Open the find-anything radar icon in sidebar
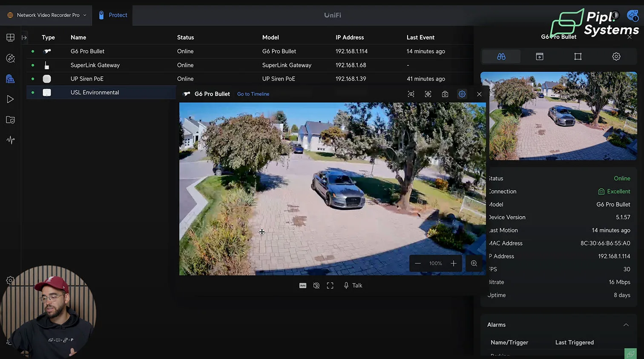Image resolution: width=644 pixels, height=359 pixels. 10,58
